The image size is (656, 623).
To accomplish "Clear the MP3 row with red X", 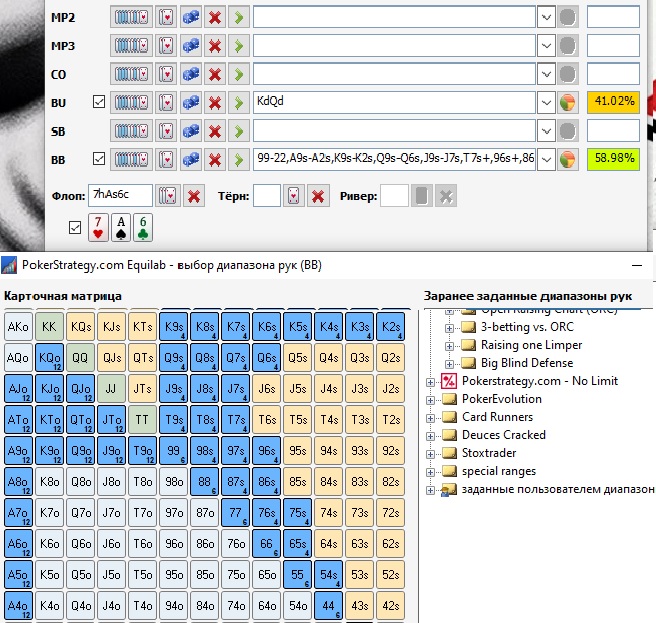I will pos(215,46).
